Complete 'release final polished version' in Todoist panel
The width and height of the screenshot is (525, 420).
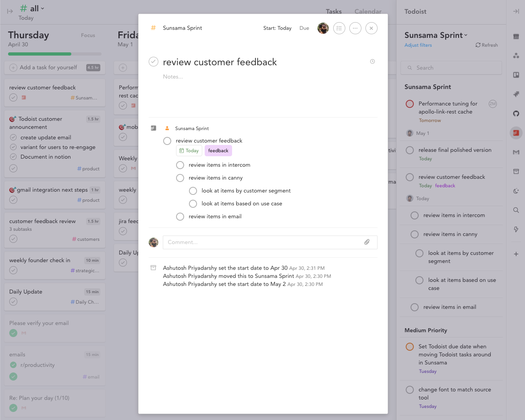pos(410,150)
